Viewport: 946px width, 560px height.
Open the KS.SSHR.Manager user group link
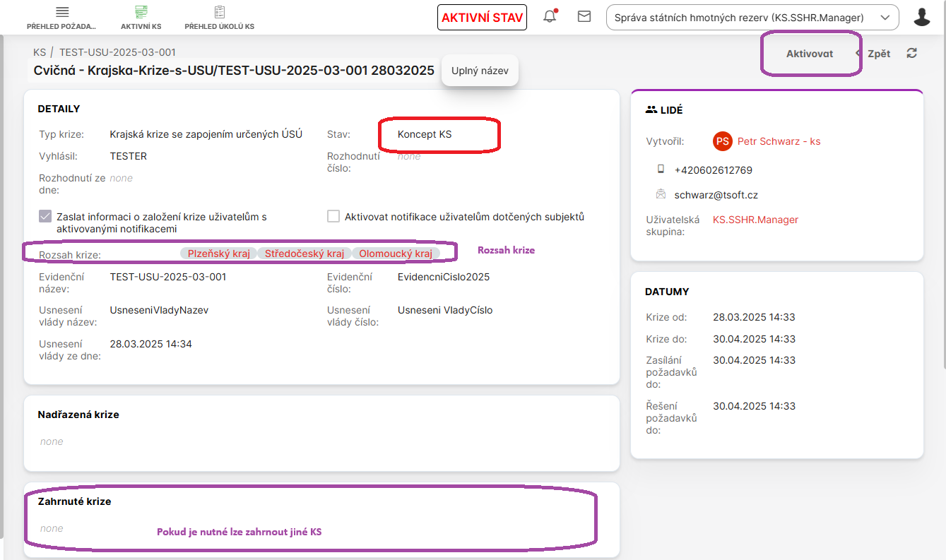click(x=755, y=220)
